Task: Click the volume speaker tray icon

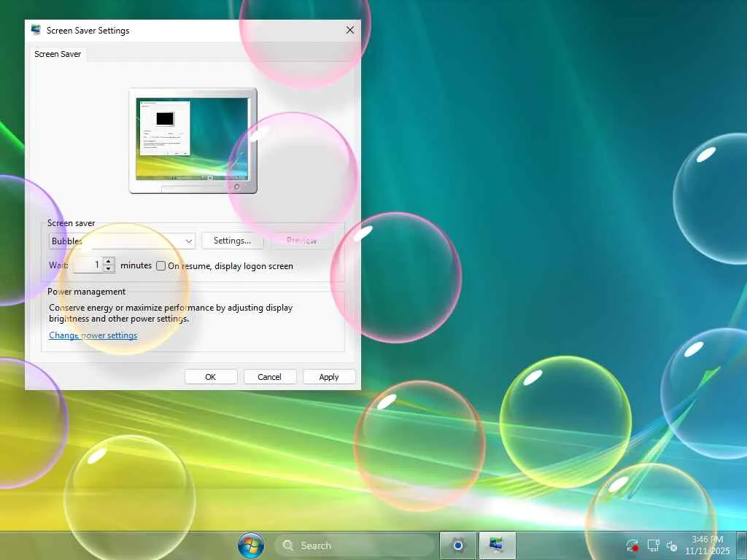Action: (672, 545)
